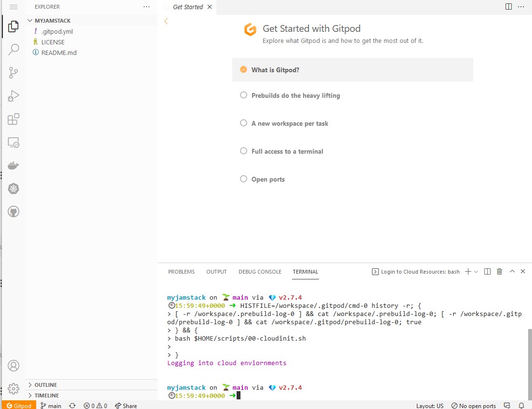Synchronize changes via status bar sync icon
532x409 pixels.
pyautogui.click(x=72, y=406)
